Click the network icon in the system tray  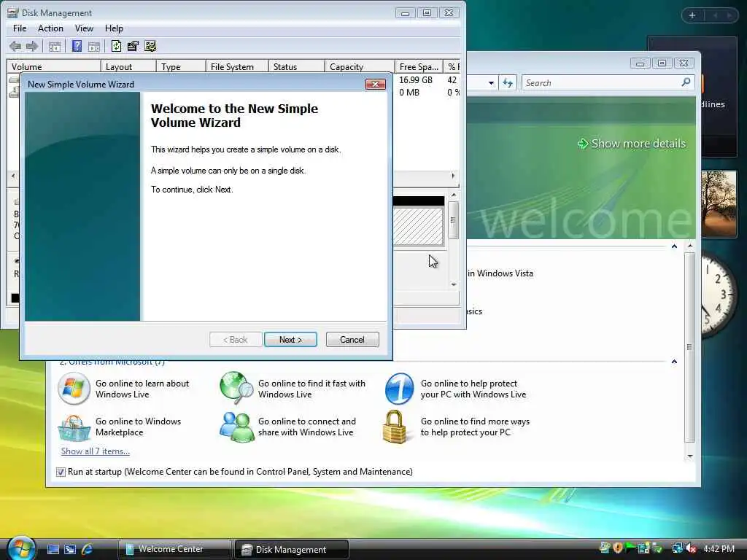(x=677, y=548)
